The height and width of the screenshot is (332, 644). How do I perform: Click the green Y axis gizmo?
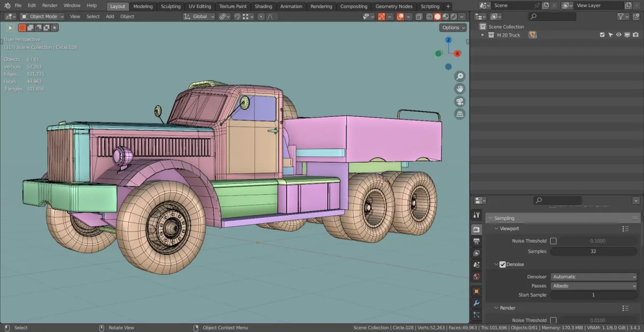click(438, 53)
